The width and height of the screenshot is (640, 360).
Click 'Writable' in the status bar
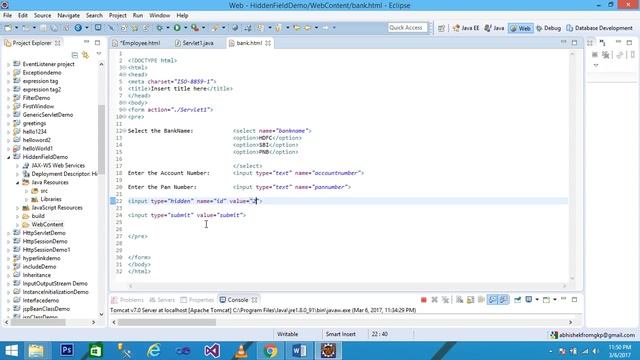coord(287,334)
